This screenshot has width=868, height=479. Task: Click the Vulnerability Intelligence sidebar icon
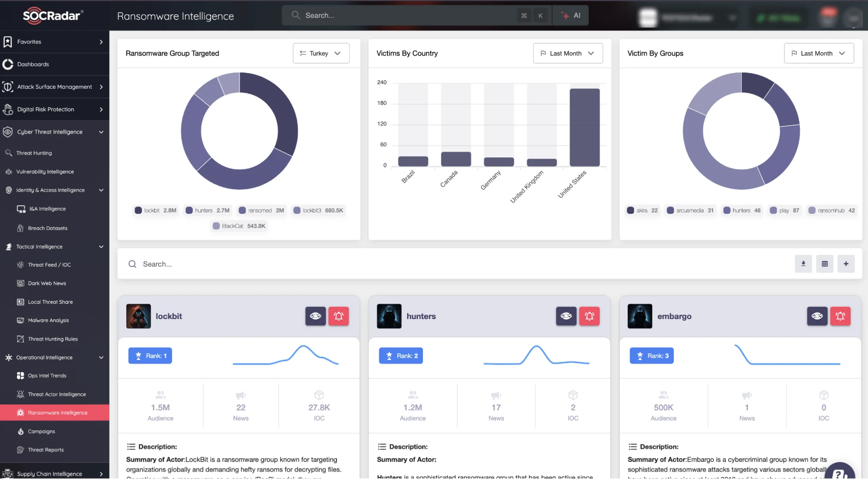pos(8,172)
